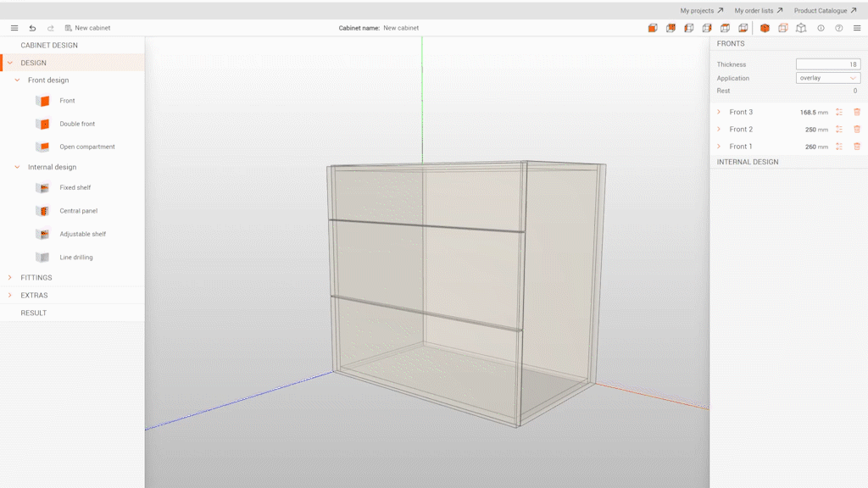Viewport: 868px width, 488px height.
Task: Delete Front 2 with the trash button
Action: (x=857, y=129)
